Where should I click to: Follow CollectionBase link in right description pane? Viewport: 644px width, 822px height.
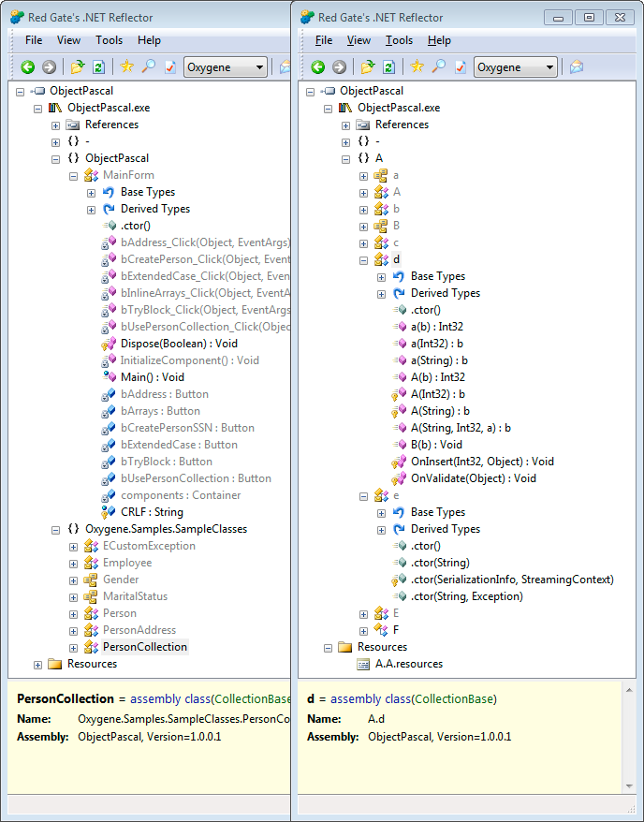[453, 699]
